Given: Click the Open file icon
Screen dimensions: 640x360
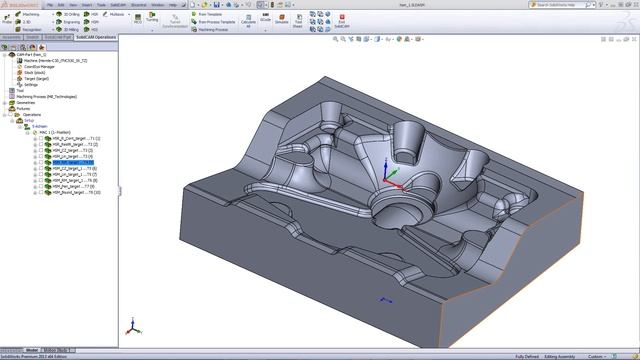Looking at the screenshot, I should click(x=204, y=5).
